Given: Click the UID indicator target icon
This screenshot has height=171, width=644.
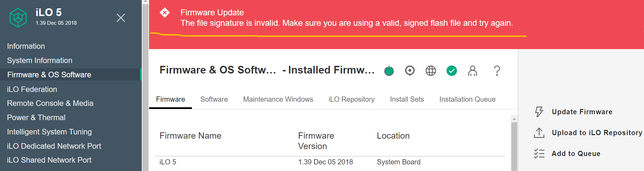Looking at the screenshot, I should (x=410, y=71).
